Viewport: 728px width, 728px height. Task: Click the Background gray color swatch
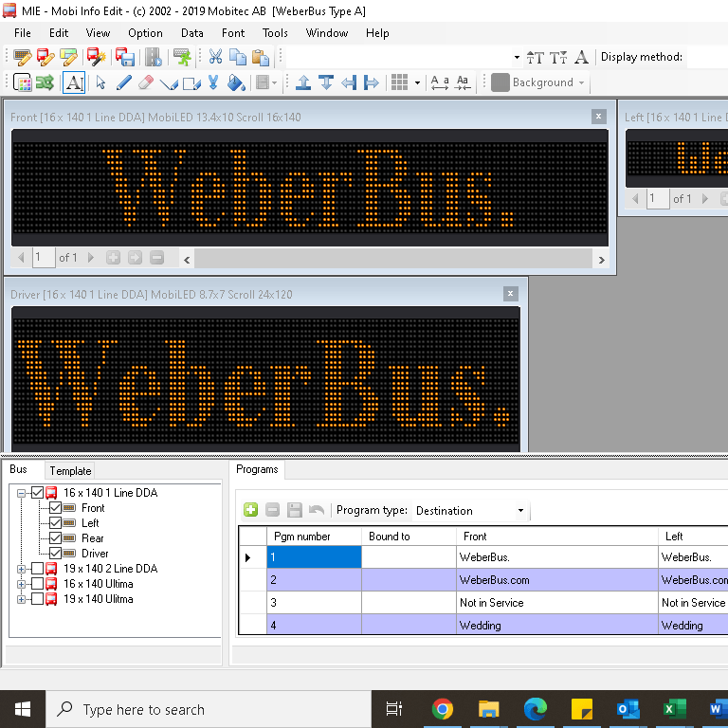pos(500,82)
